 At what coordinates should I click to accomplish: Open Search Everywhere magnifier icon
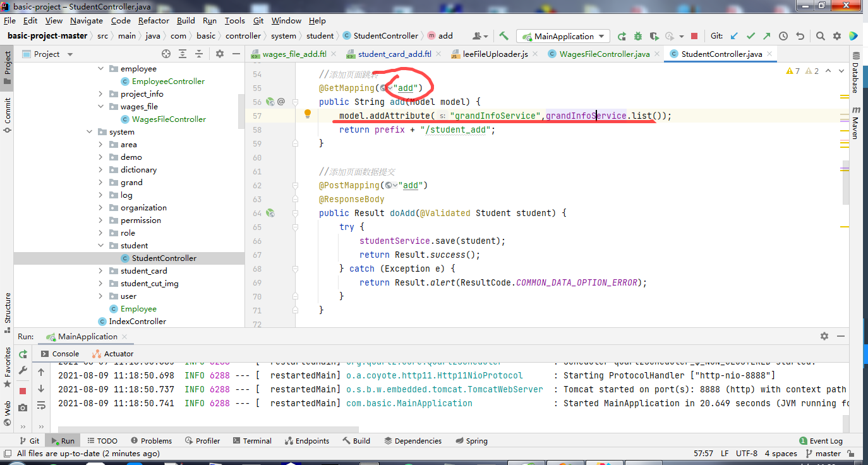[820, 36]
